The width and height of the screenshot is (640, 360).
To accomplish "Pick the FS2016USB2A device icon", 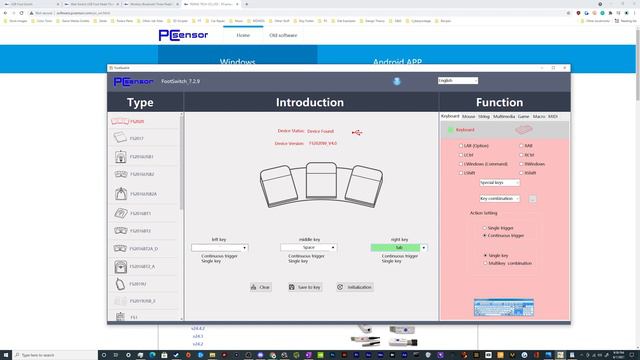I will [120, 193].
